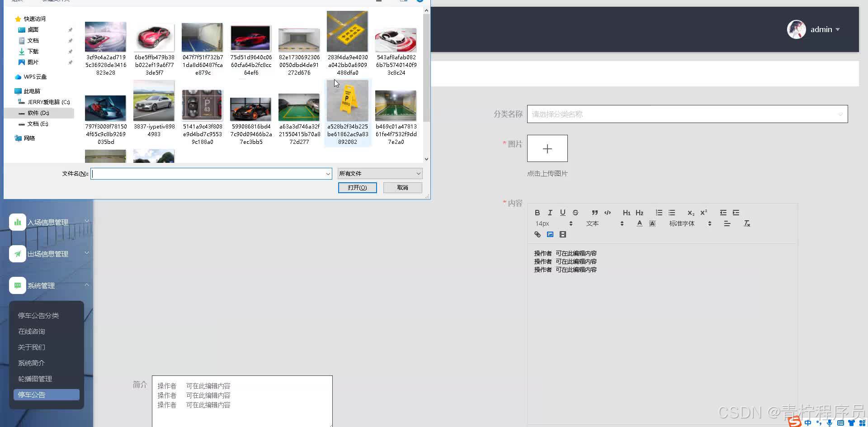The width and height of the screenshot is (868, 427).
Task: Insert a code block via toolbar icon
Action: point(608,213)
